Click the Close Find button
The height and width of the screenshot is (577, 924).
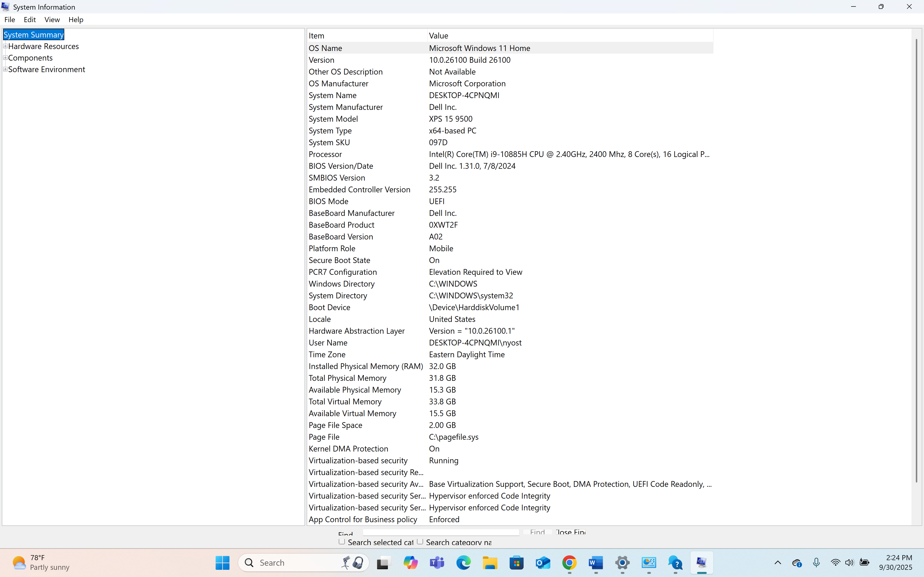click(x=571, y=532)
